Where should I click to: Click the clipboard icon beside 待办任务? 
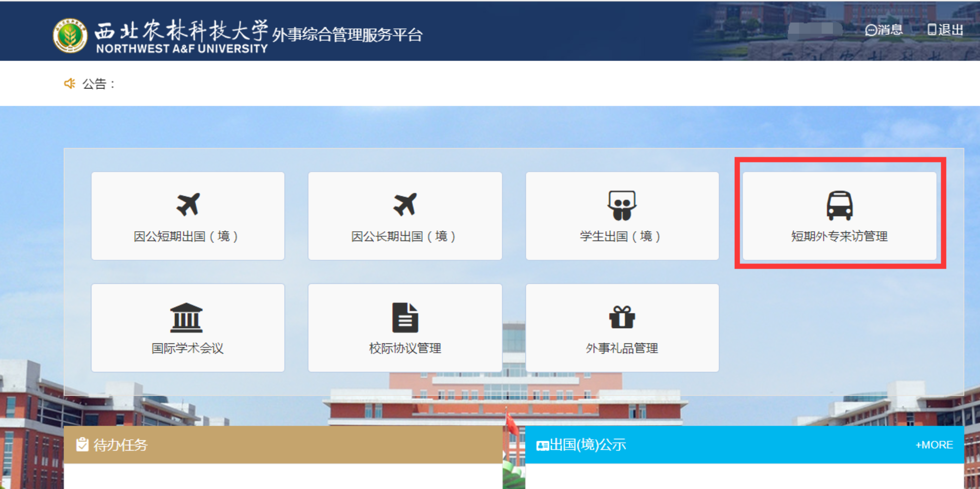(x=82, y=445)
